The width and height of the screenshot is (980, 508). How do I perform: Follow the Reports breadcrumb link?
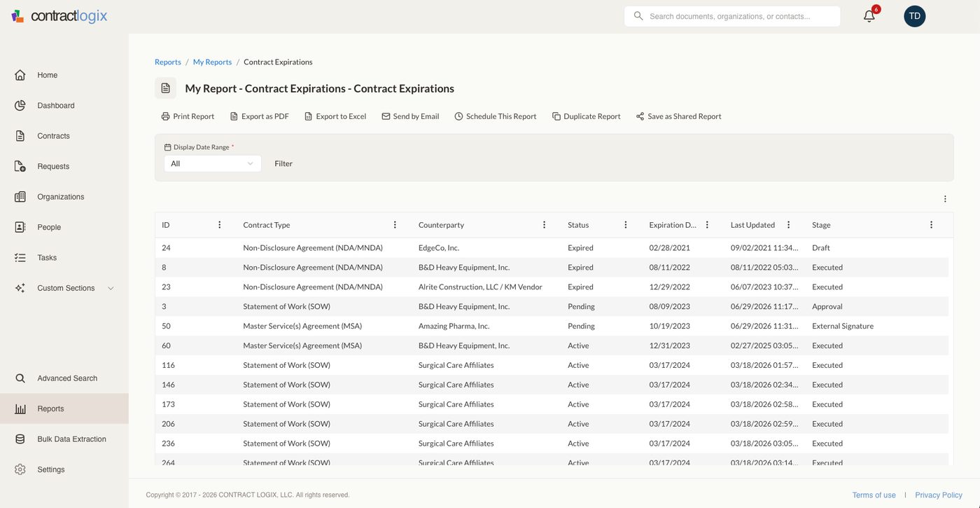pyautogui.click(x=168, y=62)
